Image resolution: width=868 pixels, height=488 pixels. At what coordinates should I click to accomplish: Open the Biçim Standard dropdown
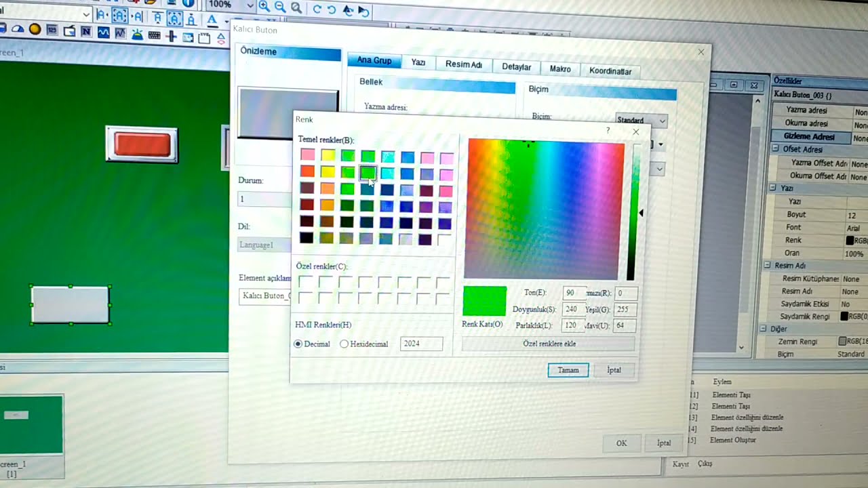[x=662, y=121]
